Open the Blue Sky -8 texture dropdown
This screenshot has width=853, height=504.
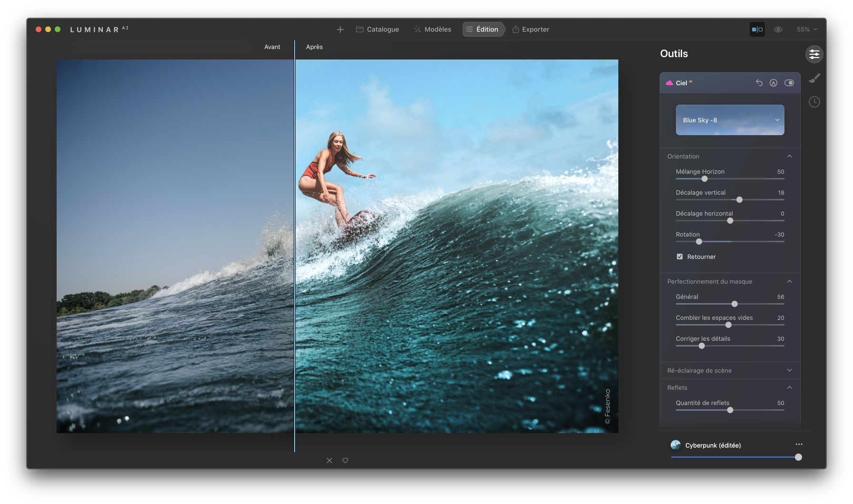(730, 120)
